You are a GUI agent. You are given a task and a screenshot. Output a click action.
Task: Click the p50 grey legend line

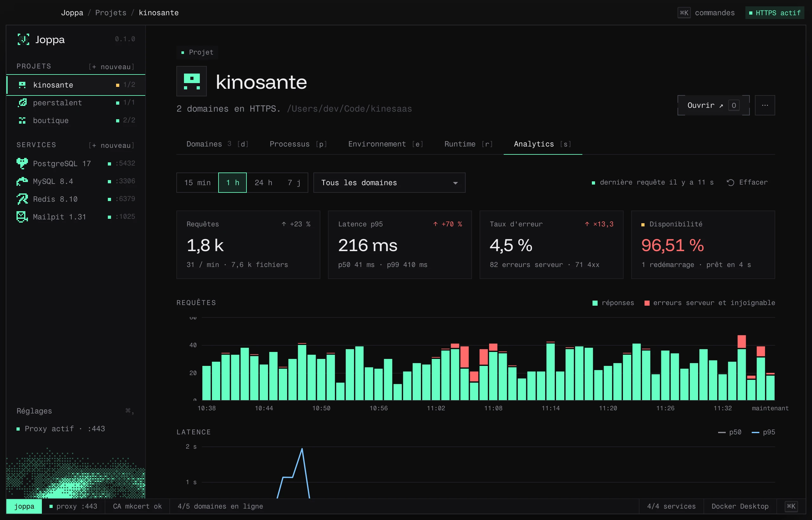(722, 432)
